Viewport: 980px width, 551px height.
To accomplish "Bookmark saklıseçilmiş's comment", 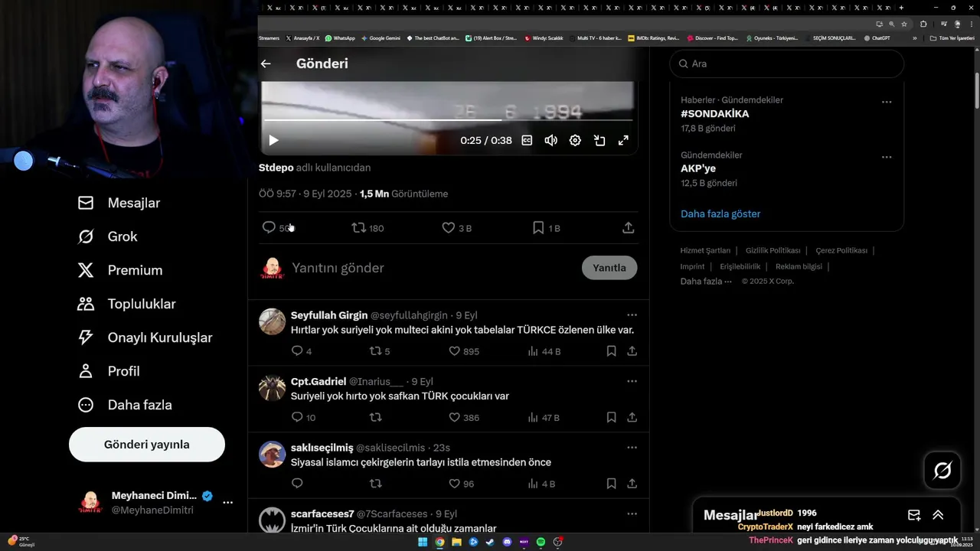I will point(611,484).
